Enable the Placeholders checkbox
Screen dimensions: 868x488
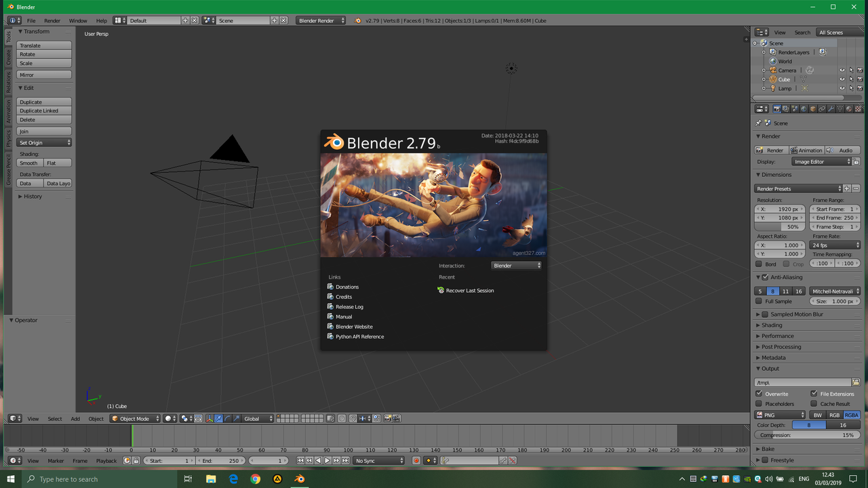[759, 404]
